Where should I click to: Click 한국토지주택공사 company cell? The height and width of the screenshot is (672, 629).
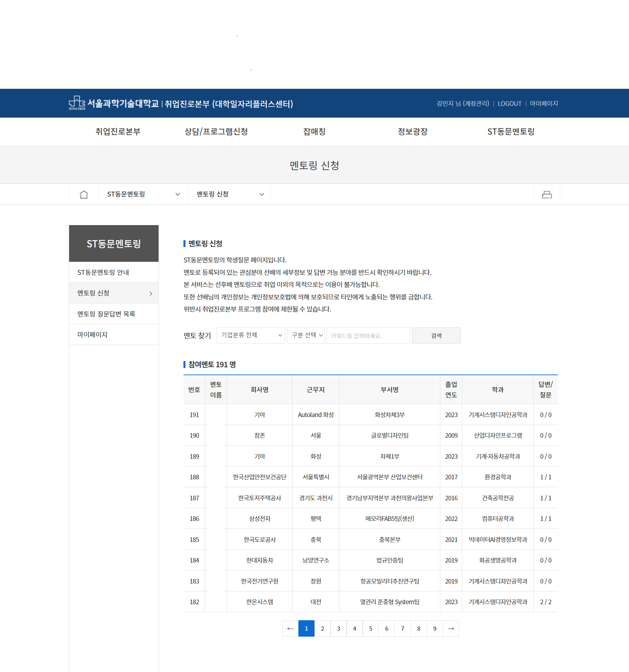pyautogui.click(x=259, y=498)
